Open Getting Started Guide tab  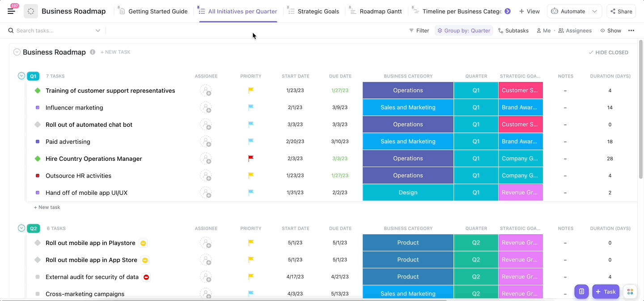pos(153,11)
